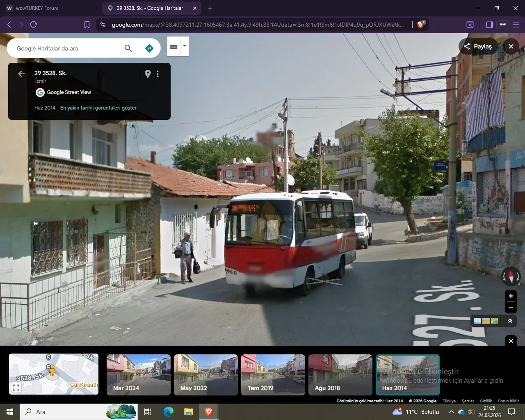Screen dimensions: 525x420
Task: Bookmark this page with bookmark icon
Action: (x=87, y=25)
